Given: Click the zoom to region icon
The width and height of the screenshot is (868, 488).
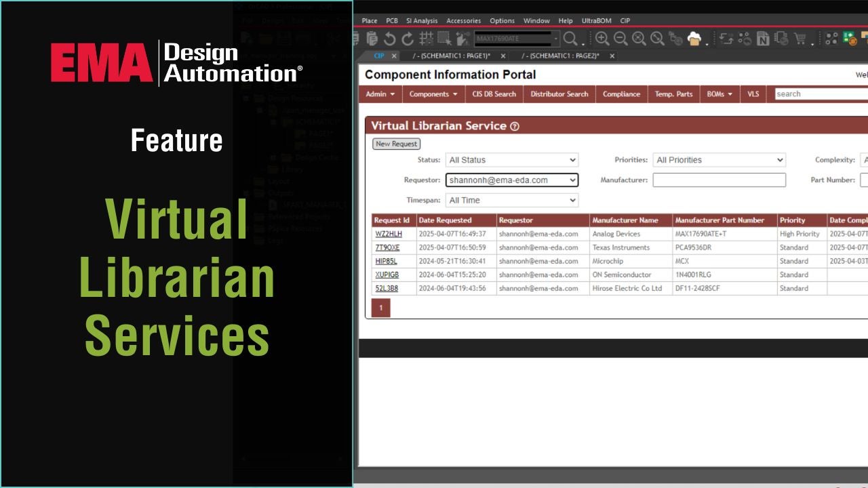Looking at the screenshot, I should (657, 39).
